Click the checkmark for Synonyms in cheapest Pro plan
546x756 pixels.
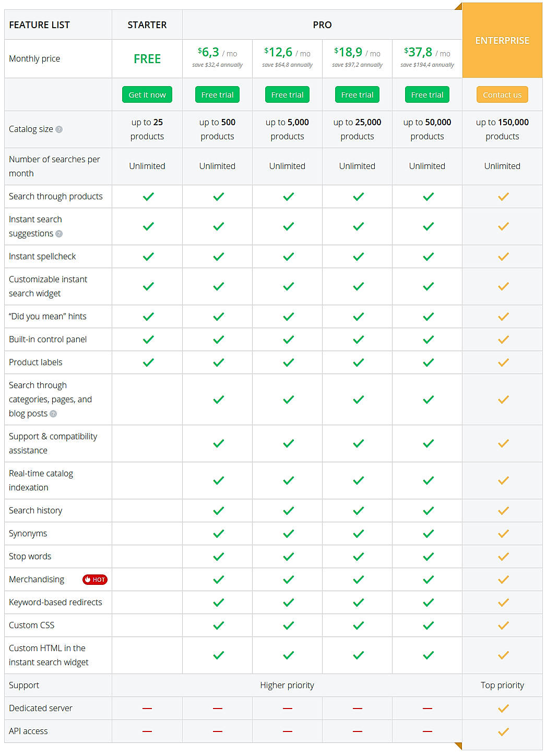point(217,533)
